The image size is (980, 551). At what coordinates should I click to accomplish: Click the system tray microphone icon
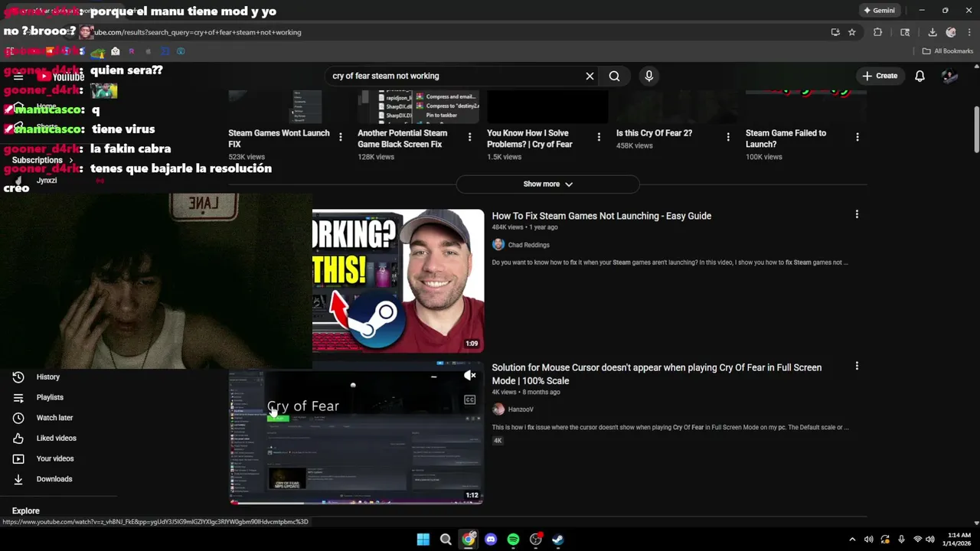point(901,540)
